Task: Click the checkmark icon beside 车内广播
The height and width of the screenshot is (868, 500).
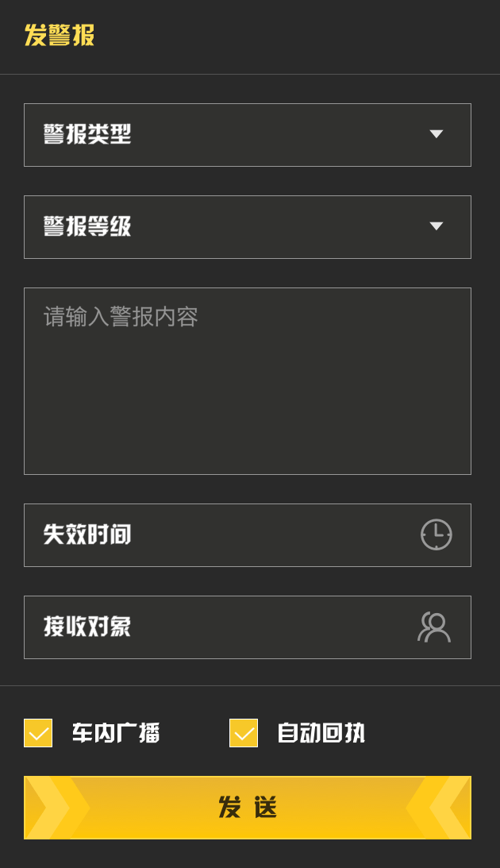Action: (x=38, y=734)
